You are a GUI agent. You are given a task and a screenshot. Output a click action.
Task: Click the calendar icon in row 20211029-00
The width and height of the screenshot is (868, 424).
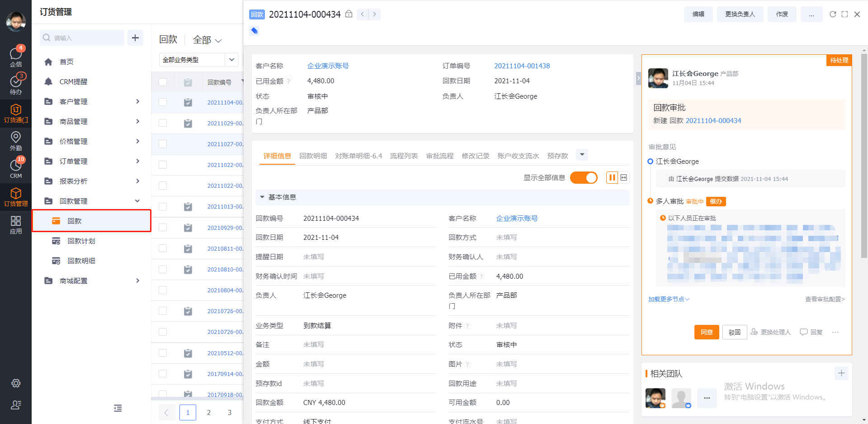coord(188,124)
